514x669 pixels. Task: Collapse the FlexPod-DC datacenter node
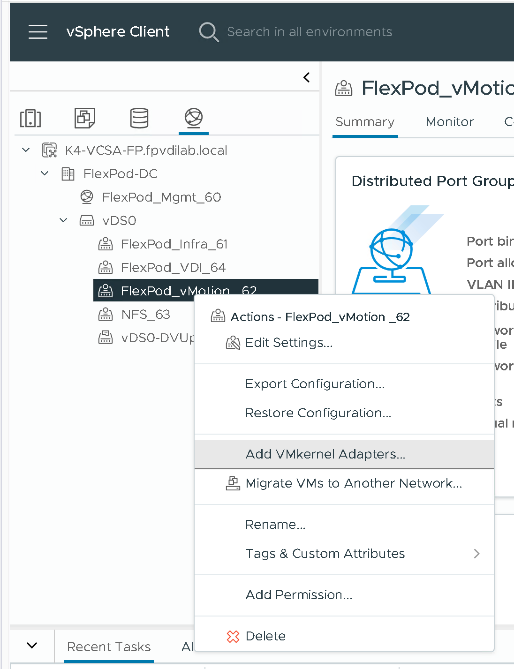pos(45,173)
